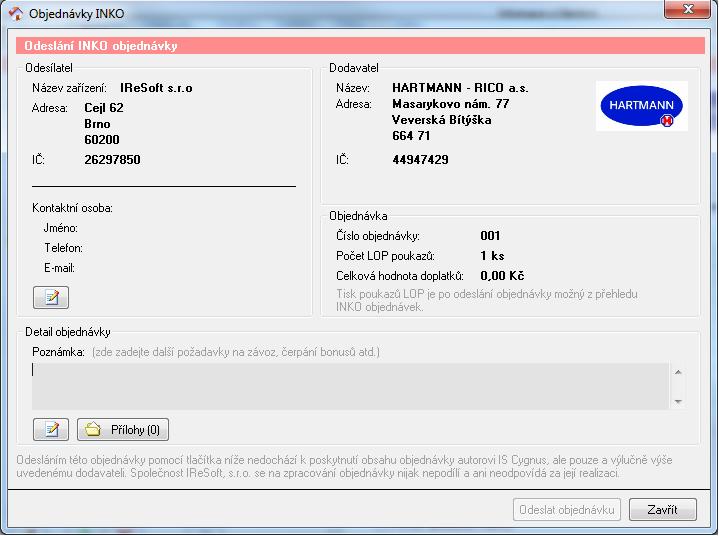
Task: Open note editor button below Poznámka field
Action: click(x=51, y=430)
